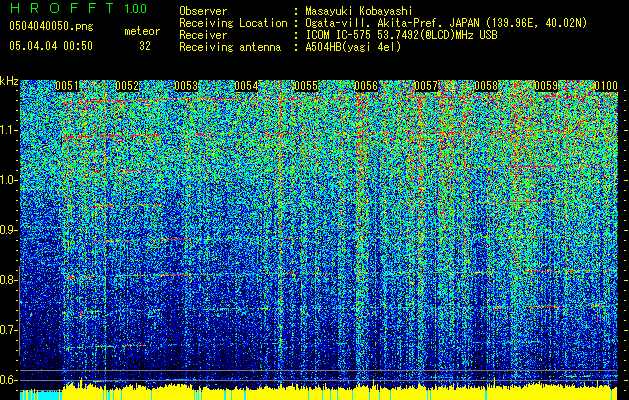
Task: Click time marker 0052
Action: pos(127,86)
